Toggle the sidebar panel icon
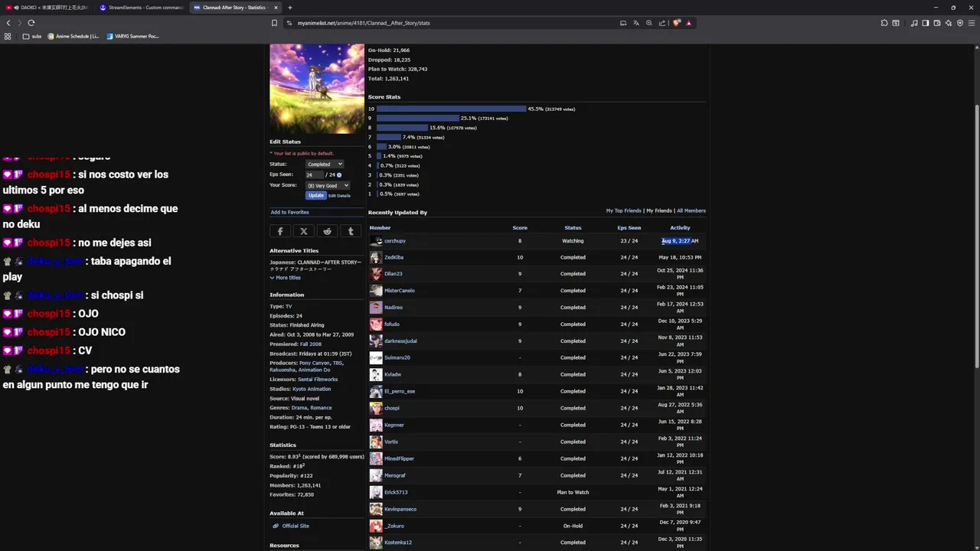The height and width of the screenshot is (551, 980). coord(925,23)
